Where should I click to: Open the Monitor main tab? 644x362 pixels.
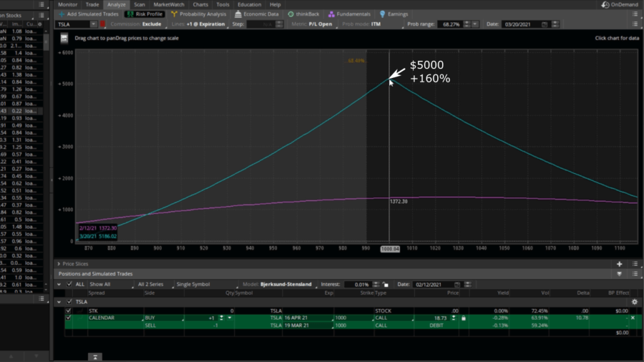click(x=67, y=4)
